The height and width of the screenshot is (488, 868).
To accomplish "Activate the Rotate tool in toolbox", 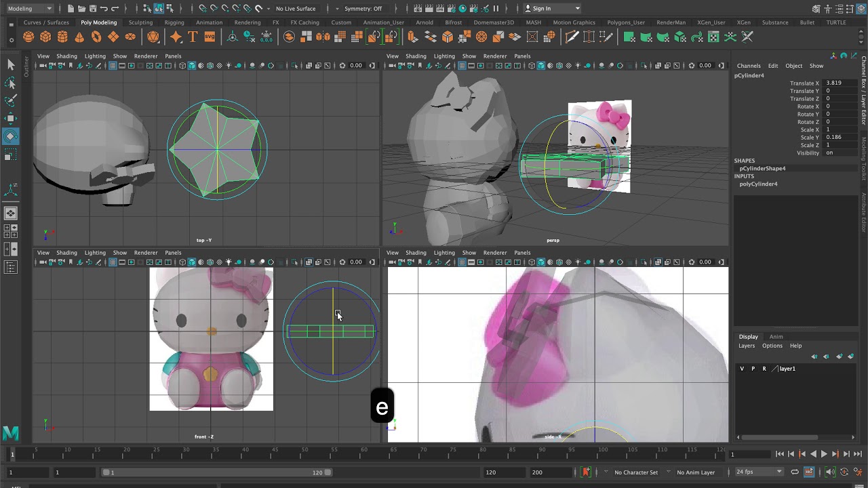I will (x=10, y=136).
